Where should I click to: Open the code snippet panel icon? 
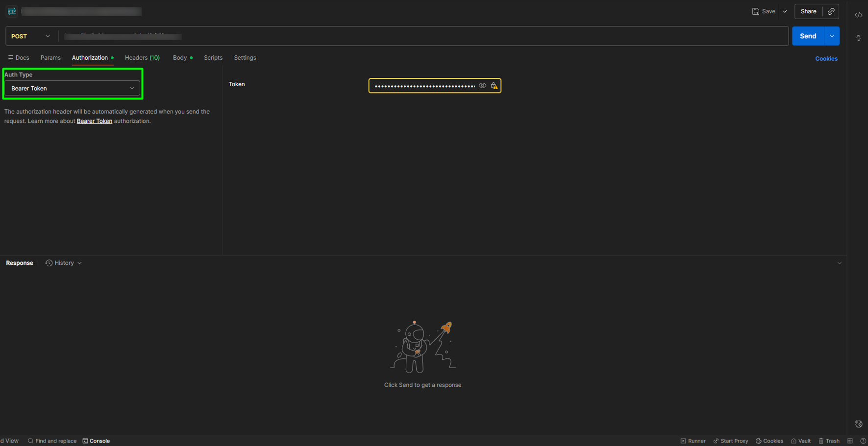(x=858, y=15)
